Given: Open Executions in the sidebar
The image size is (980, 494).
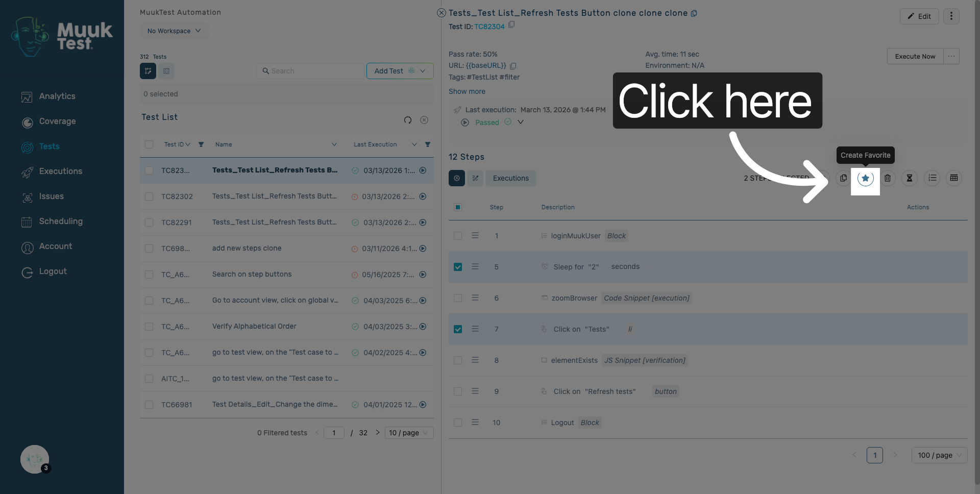Looking at the screenshot, I should pos(60,171).
